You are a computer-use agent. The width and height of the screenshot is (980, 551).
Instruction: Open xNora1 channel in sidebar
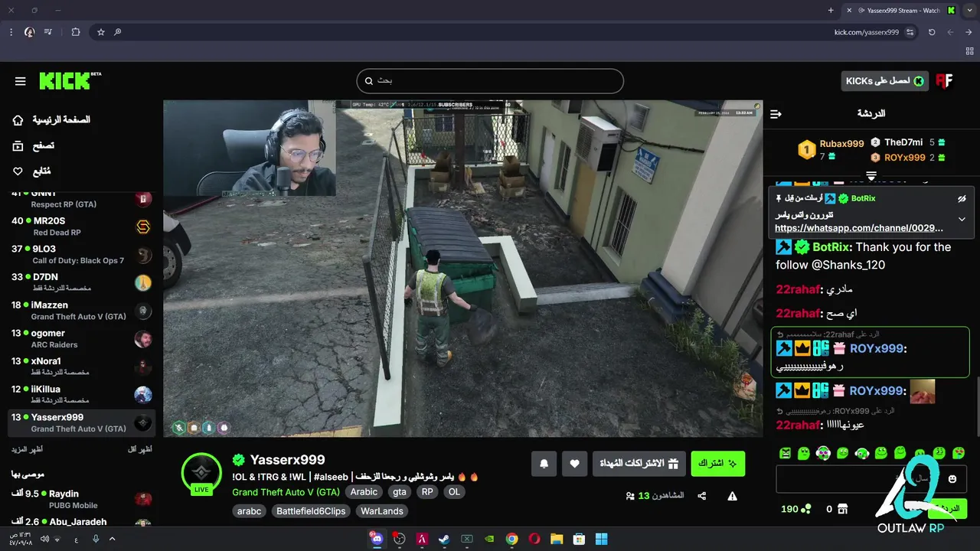click(x=81, y=367)
